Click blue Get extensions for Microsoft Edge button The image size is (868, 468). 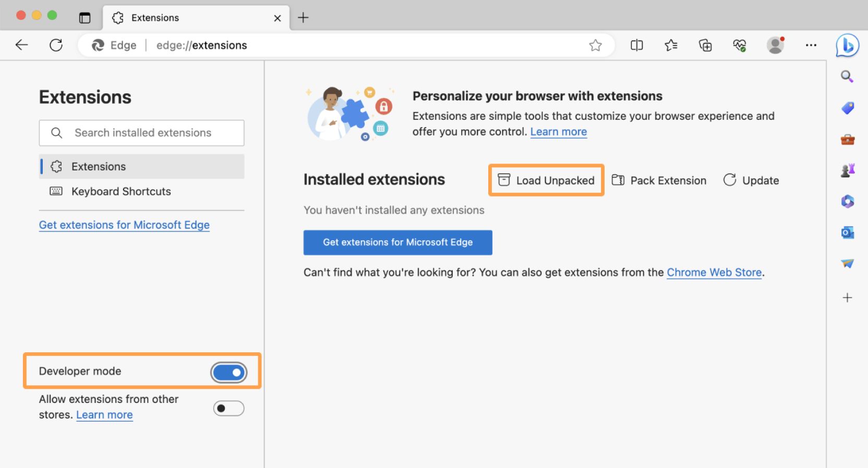click(398, 242)
